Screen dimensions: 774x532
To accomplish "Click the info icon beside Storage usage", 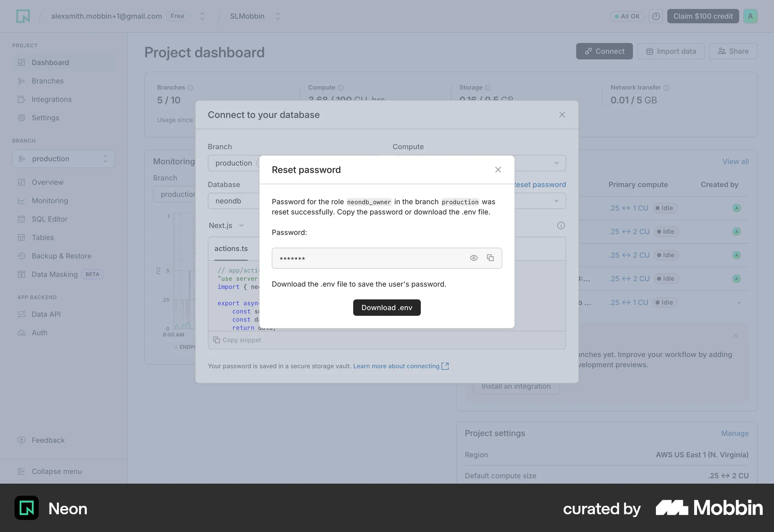I will (488, 87).
